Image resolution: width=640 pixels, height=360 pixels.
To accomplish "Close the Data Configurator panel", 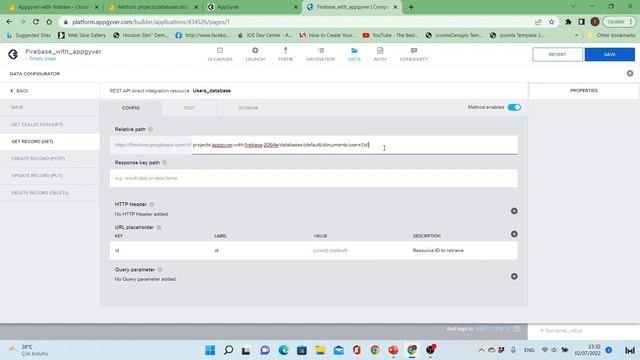I will pos(630,73).
